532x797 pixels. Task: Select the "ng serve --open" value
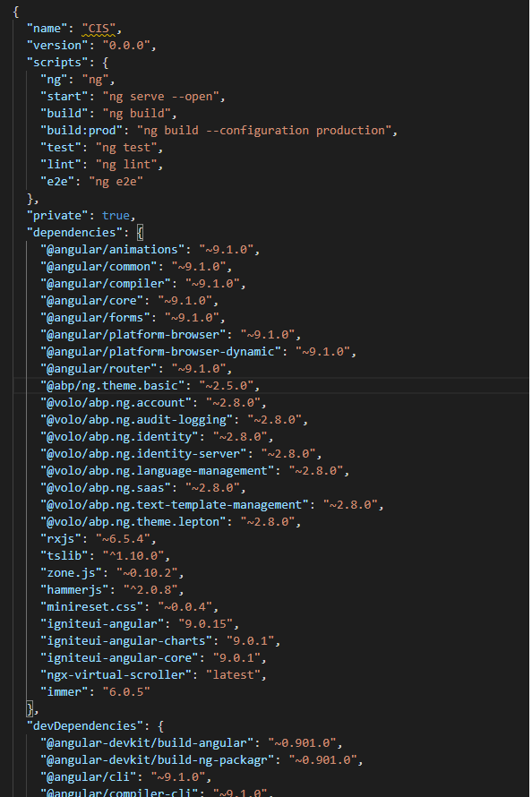tap(160, 97)
